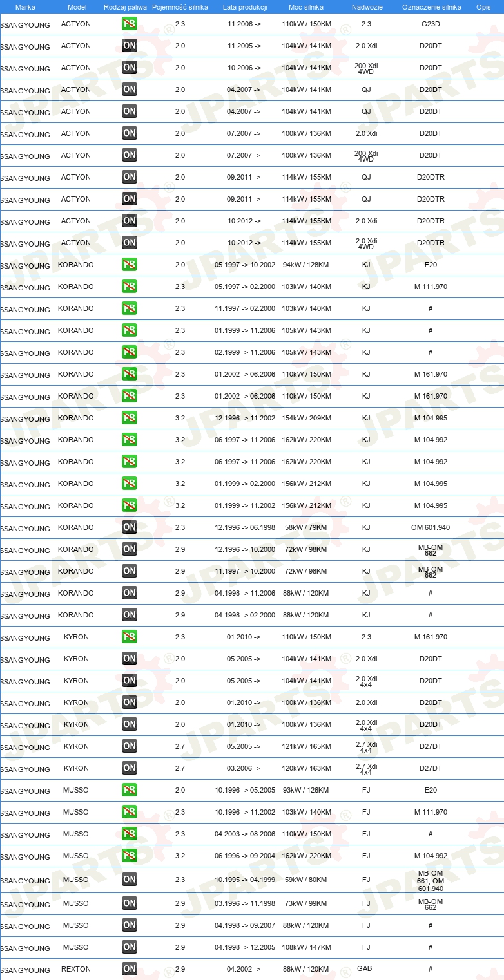Click production date 03.2006 ->
Screen dimensions: 504x980
(x=244, y=768)
